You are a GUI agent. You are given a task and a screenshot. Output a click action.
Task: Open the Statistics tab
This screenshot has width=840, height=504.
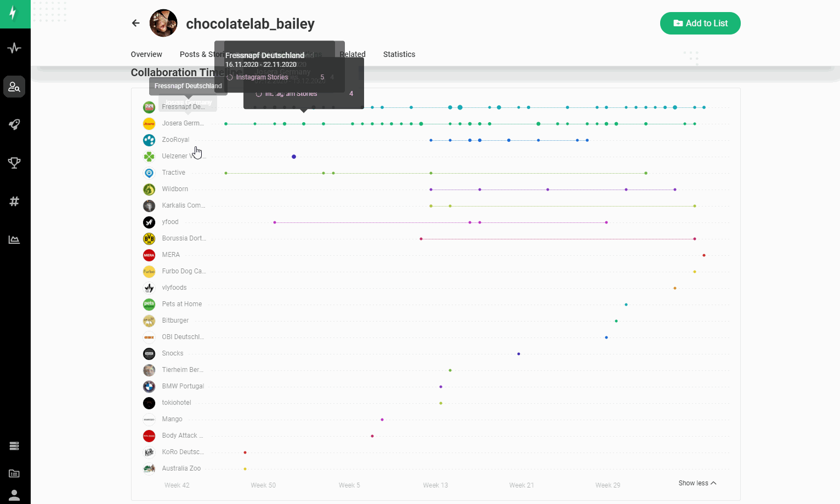(x=399, y=54)
